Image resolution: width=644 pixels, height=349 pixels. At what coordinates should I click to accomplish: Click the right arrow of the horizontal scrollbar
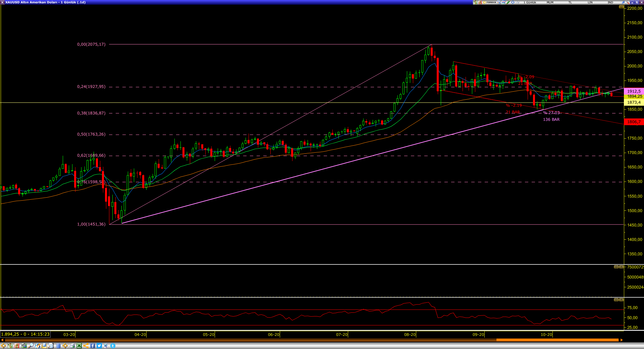coord(622,340)
